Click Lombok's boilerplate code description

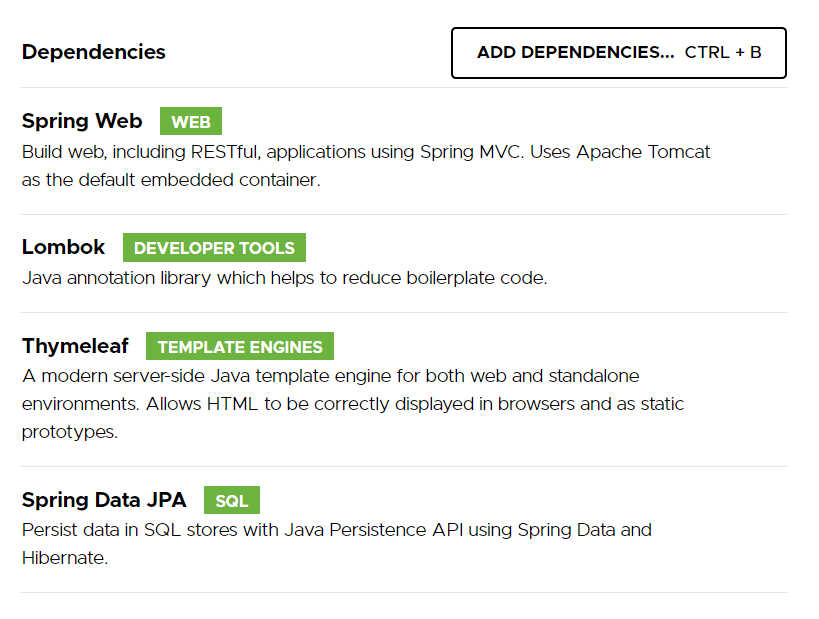pos(285,278)
